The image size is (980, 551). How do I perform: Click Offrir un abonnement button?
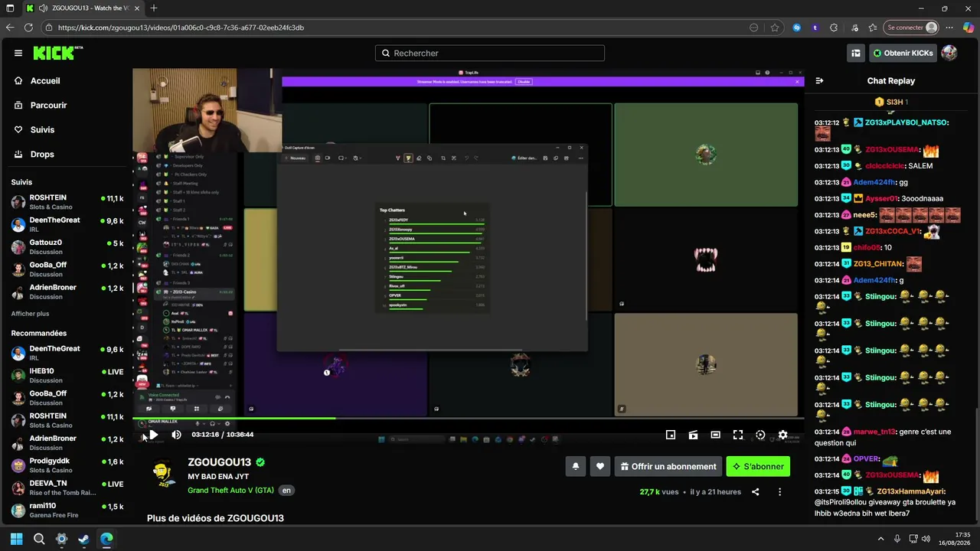point(668,466)
